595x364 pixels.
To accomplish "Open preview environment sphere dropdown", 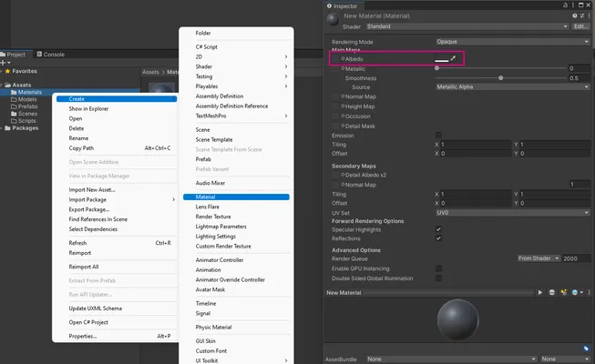I will (x=577, y=292).
